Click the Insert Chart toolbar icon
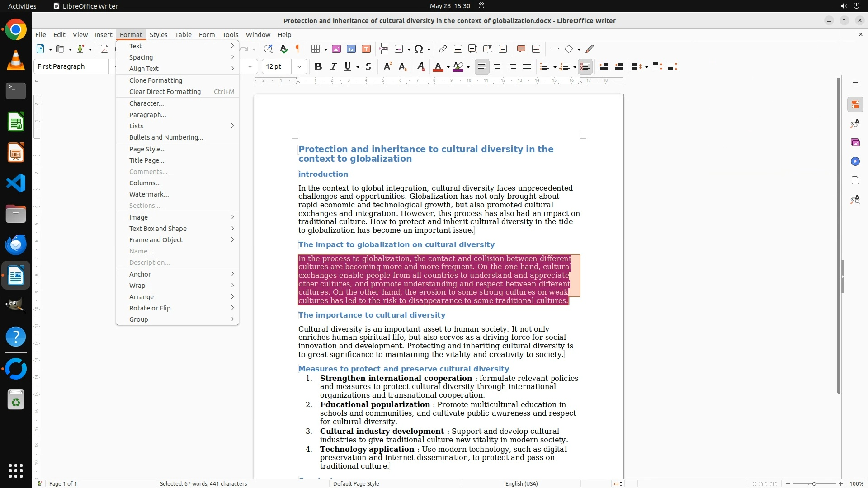 click(x=351, y=49)
